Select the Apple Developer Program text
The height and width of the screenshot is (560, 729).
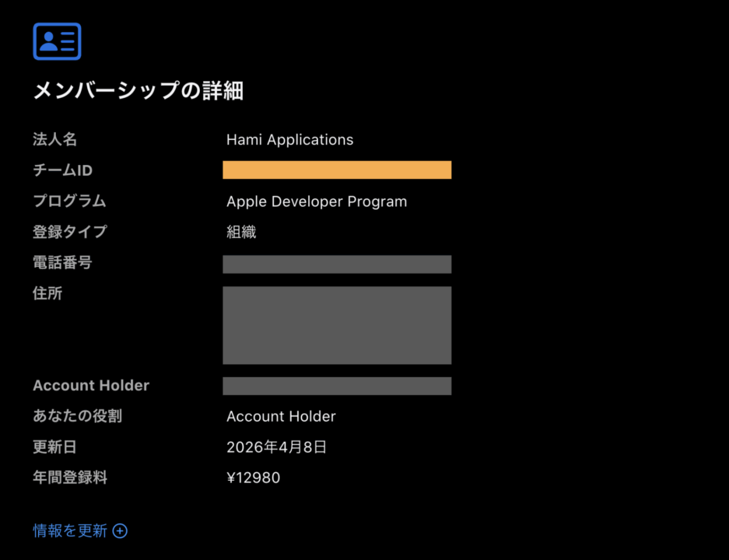tap(317, 201)
